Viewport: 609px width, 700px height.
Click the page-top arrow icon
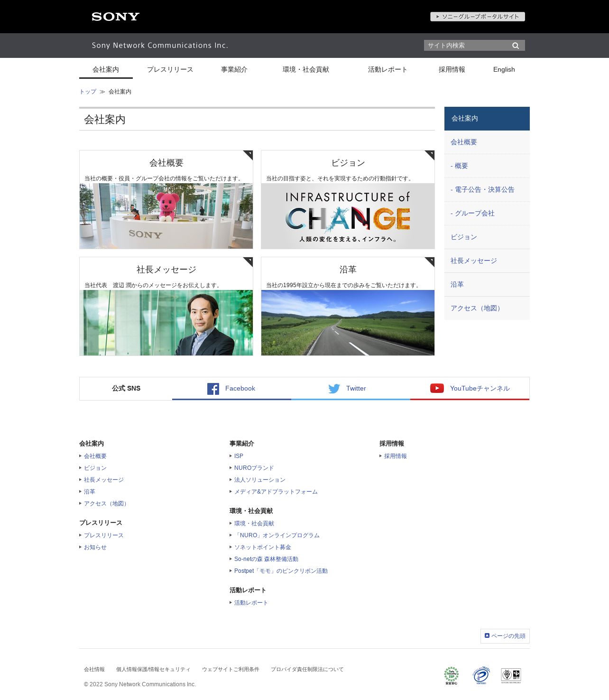click(487, 635)
